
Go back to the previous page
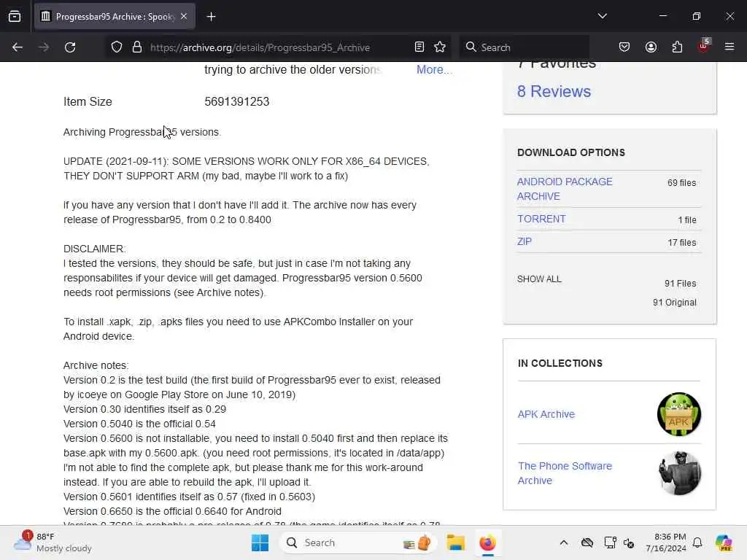tap(18, 47)
